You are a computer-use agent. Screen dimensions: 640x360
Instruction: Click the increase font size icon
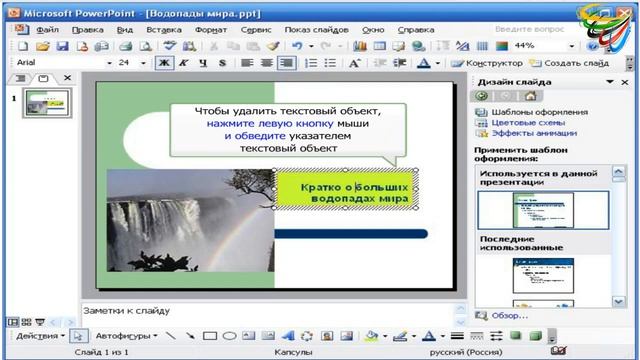point(354,63)
